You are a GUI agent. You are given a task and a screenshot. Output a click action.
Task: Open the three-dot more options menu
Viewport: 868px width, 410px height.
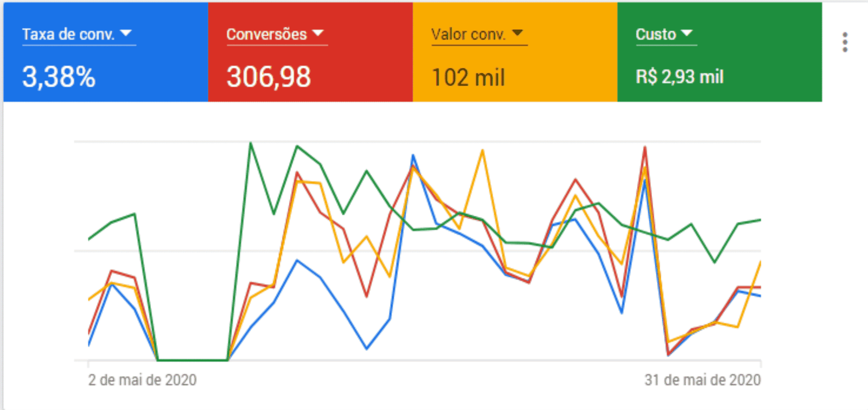click(x=845, y=42)
